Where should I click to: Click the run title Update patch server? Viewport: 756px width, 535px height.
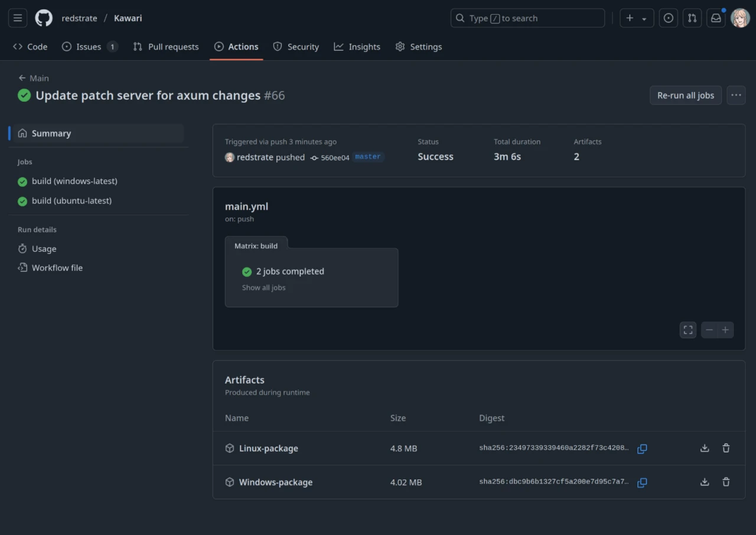coord(148,95)
